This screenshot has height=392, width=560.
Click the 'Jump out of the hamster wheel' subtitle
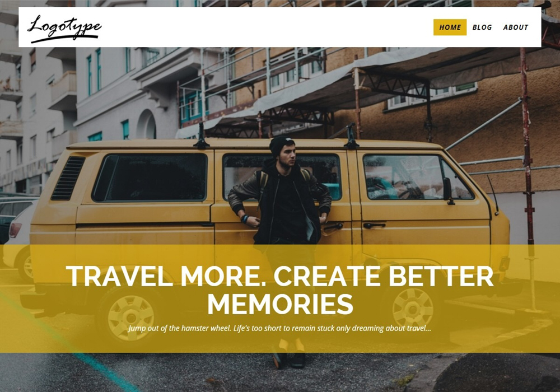point(280,328)
